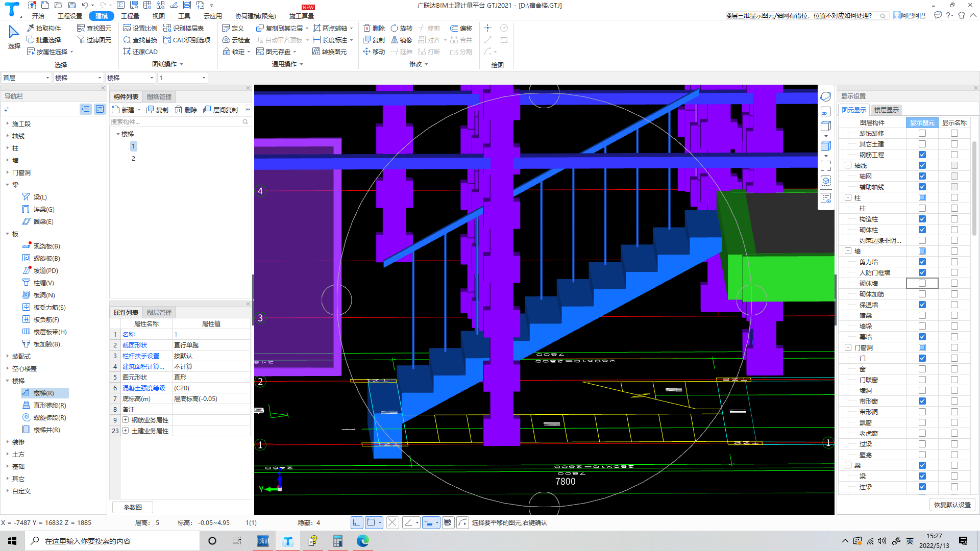Enable show-name checkbox for 保温墙
Image resolution: width=980 pixels, height=551 pixels.
pos(954,305)
